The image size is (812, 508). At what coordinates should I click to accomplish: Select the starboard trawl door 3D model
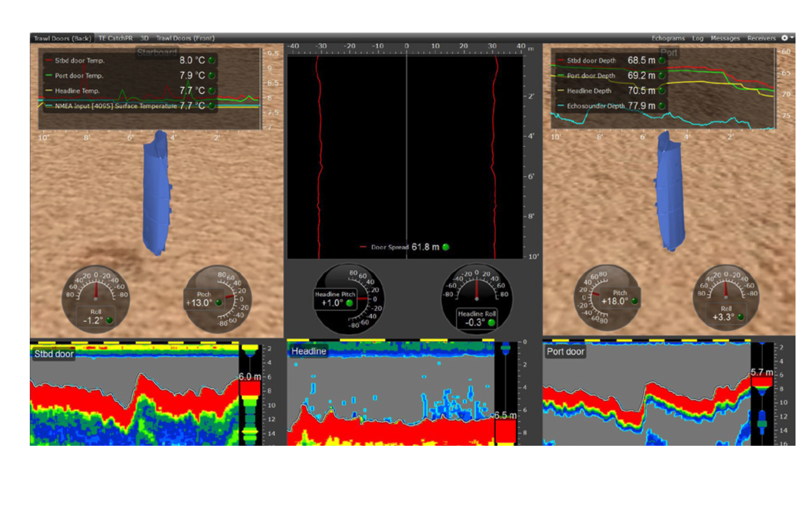coord(157,193)
